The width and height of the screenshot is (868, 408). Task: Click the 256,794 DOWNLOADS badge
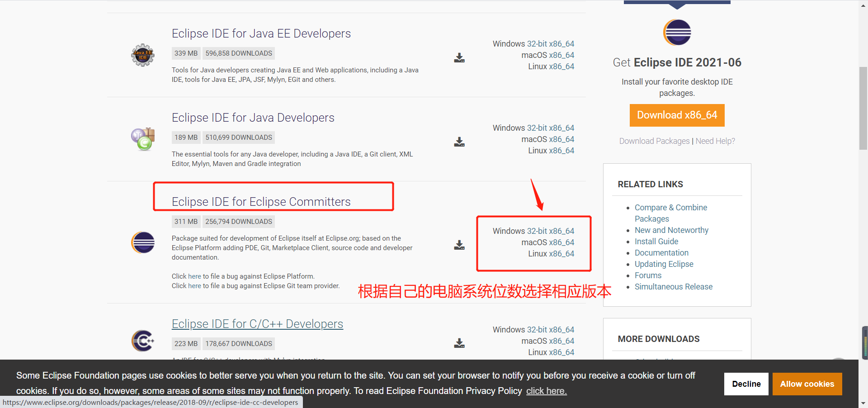click(x=239, y=222)
